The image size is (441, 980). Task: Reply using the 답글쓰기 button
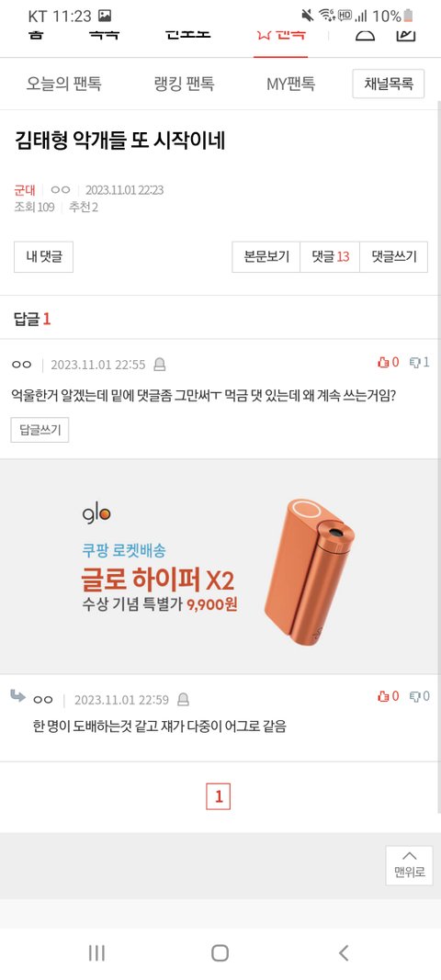40,430
